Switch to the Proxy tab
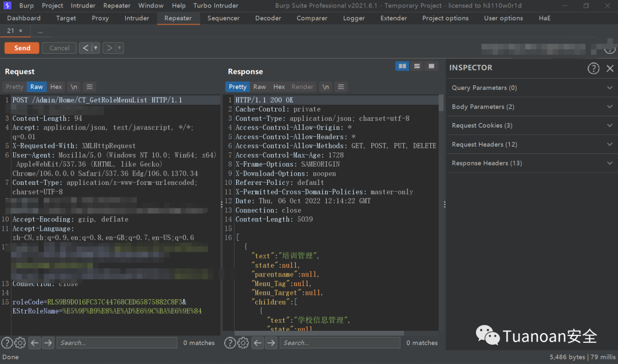Viewport: 618px width, 364px height. click(x=100, y=18)
